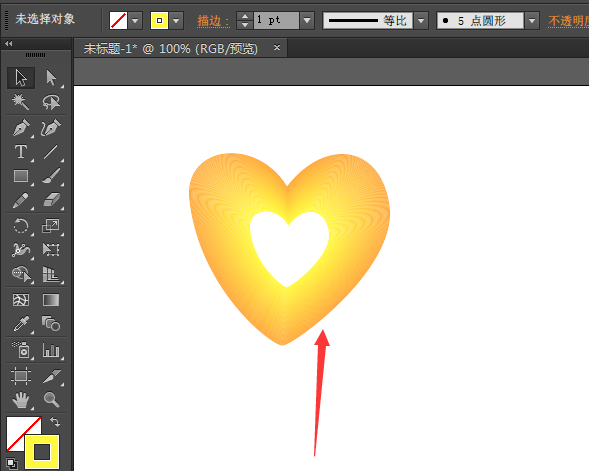Viewport: 589px width, 471px height.
Task: Switch to the 未标题-1 document tab
Action: [x=171, y=48]
